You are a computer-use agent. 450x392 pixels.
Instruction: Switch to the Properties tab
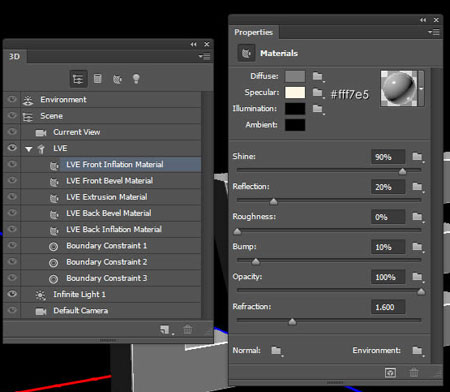(x=254, y=32)
